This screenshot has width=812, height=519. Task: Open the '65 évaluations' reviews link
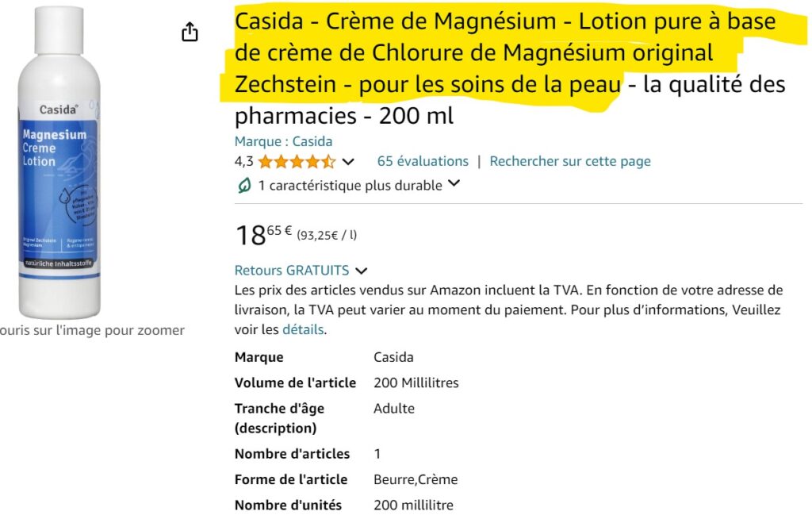423,161
